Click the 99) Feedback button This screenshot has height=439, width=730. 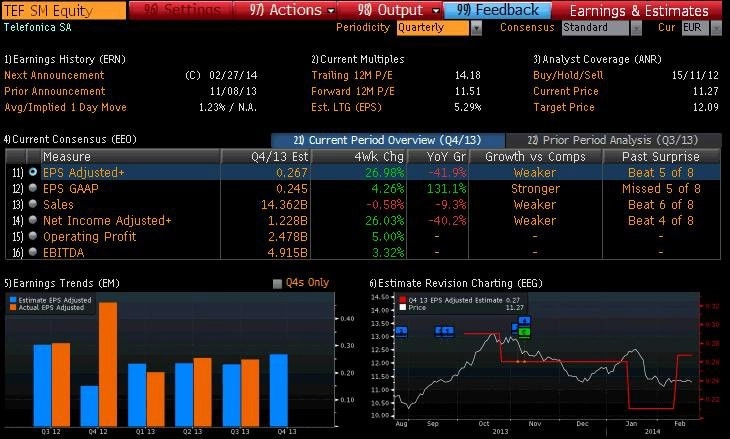coord(497,10)
